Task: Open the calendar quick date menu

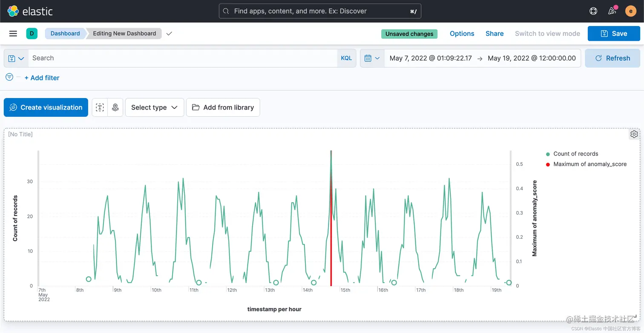Action: click(372, 58)
